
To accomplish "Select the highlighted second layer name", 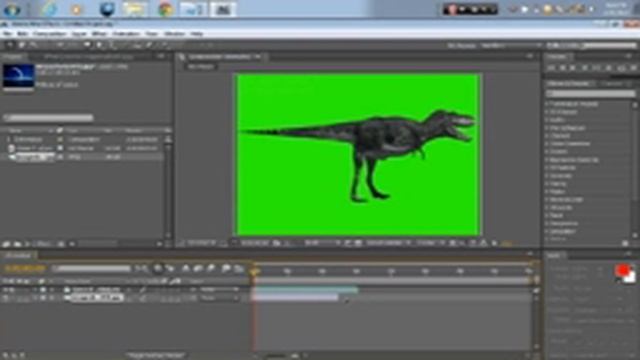I will click(x=97, y=298).
